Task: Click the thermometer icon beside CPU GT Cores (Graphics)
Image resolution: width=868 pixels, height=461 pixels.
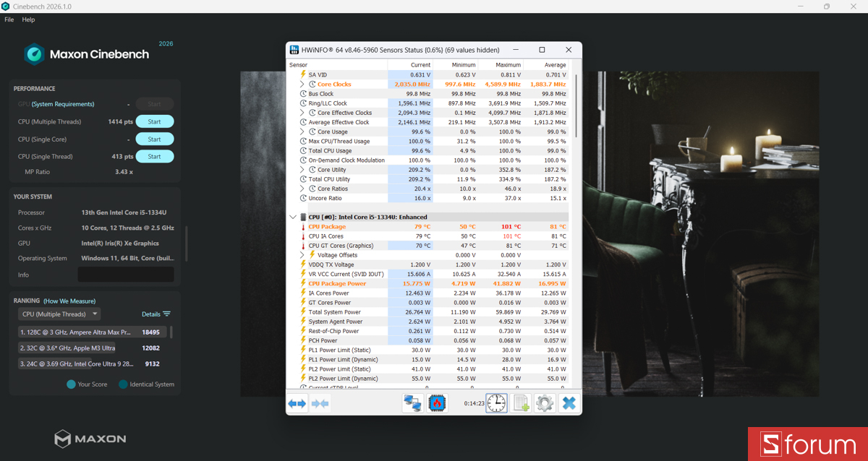Action: (x=304, y=246)
